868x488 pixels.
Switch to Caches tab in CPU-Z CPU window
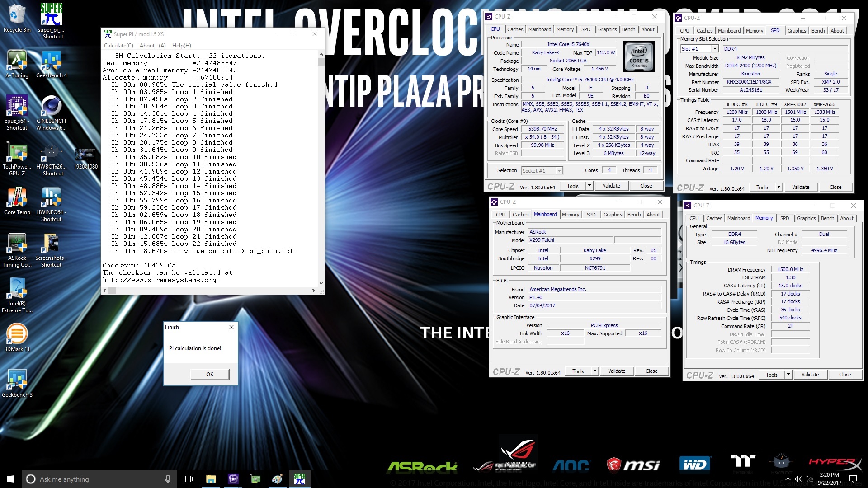[x=515, y=29]
